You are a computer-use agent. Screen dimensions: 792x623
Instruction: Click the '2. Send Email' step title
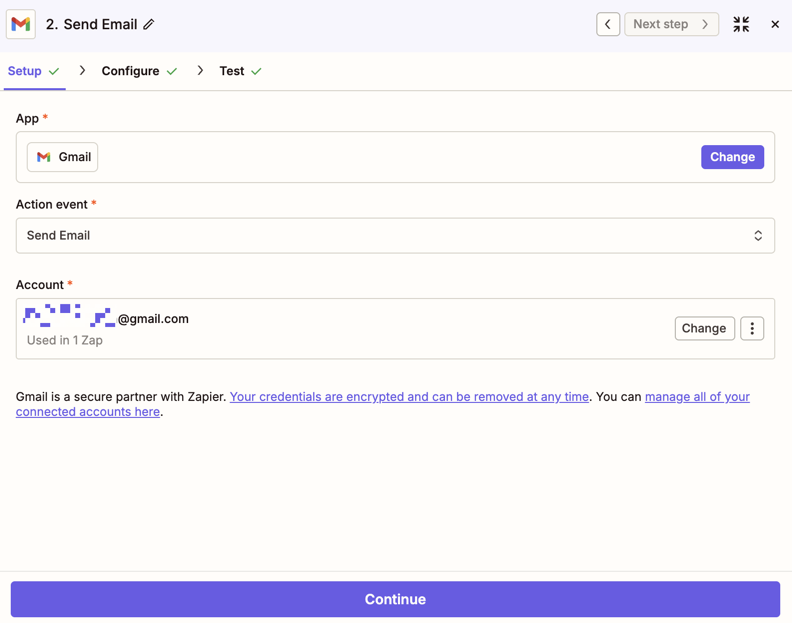click(91, 24)
